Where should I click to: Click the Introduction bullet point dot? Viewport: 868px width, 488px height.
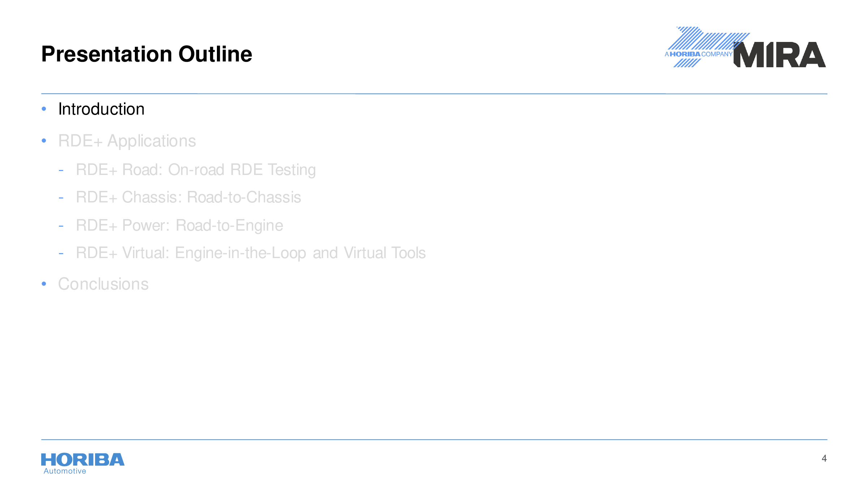click(x=44, y=109)
